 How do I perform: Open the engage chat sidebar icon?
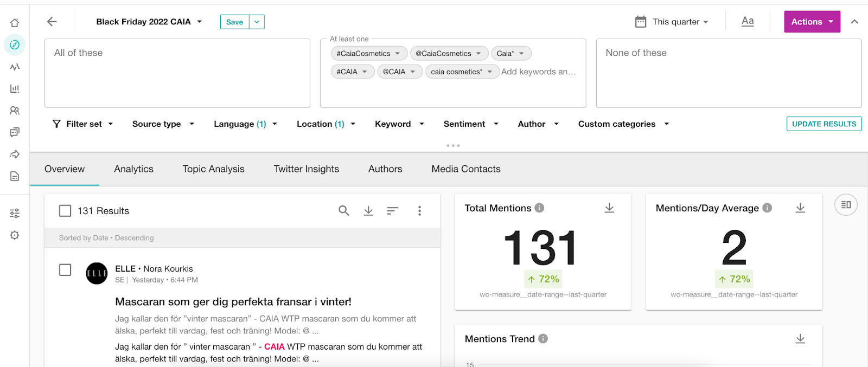coord(15,132)
